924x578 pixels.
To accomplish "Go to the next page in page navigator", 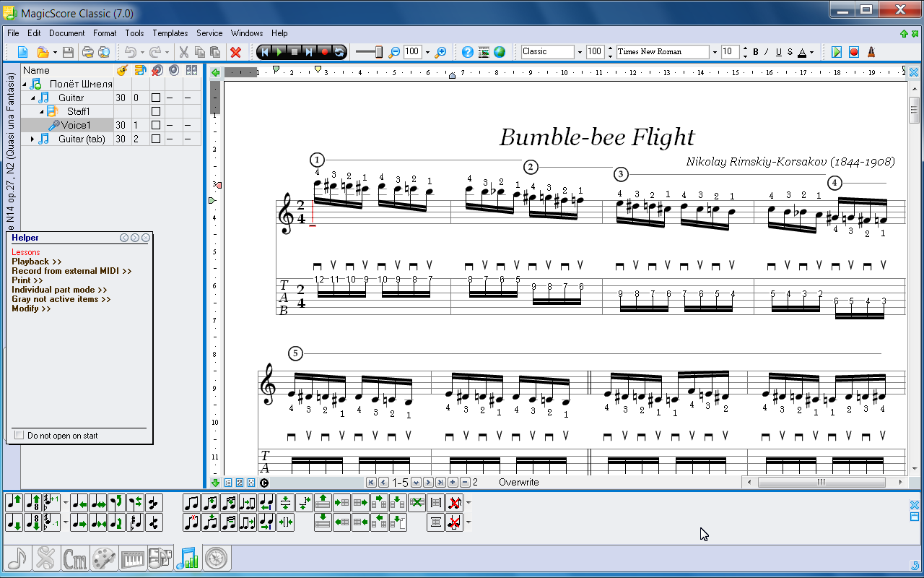I will [428, 483].
